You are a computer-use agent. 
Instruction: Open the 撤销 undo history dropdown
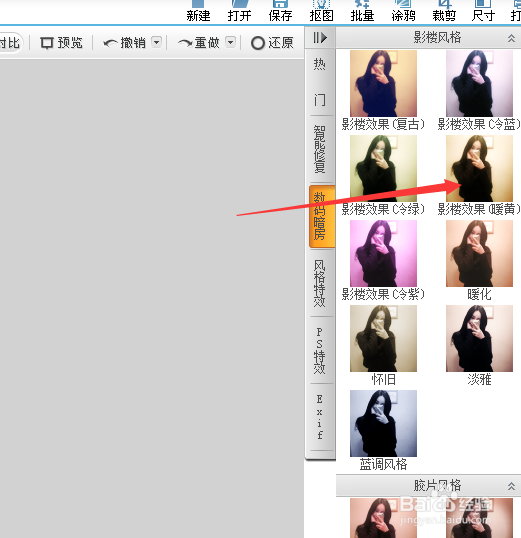point(157,43)
